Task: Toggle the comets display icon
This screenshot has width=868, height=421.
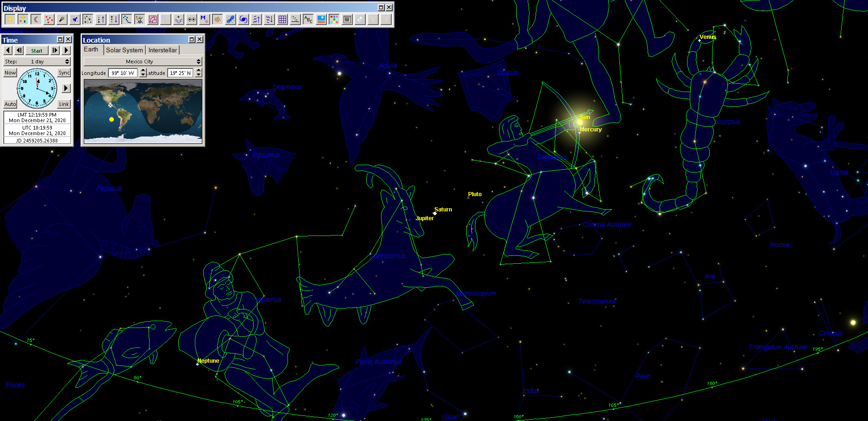Action: coord(62,19)
